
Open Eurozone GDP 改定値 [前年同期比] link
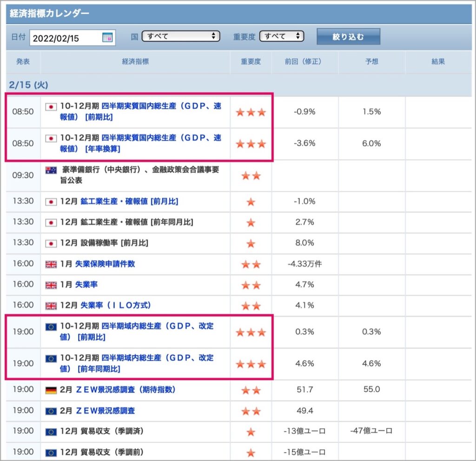137,363
